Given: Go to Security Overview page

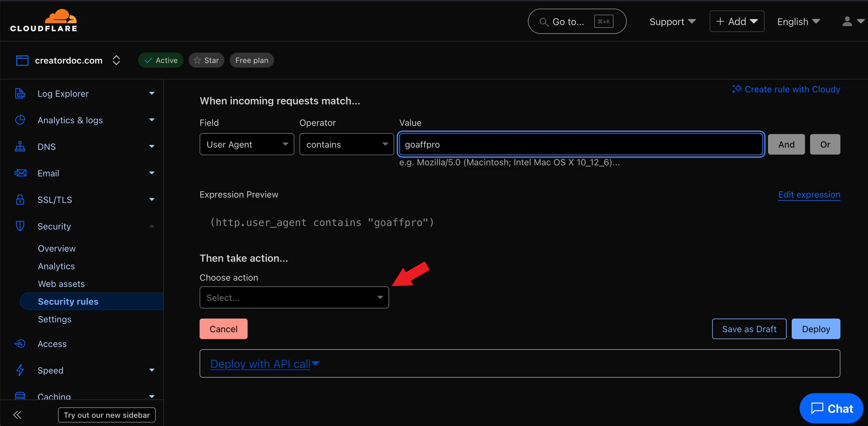Looking at the screenshot, I should coord(57,249).
